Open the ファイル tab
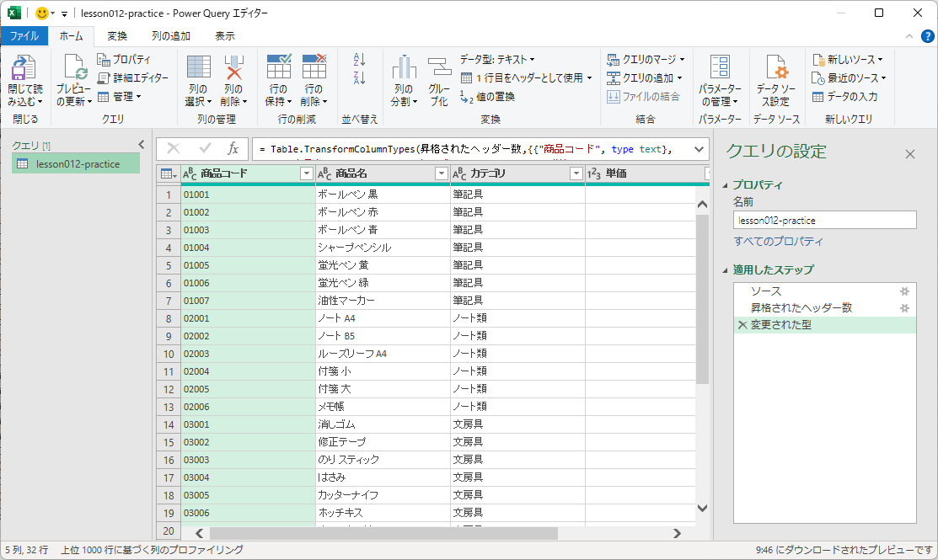The width and height of the screenshot is (938, 560). coord(24,36)
